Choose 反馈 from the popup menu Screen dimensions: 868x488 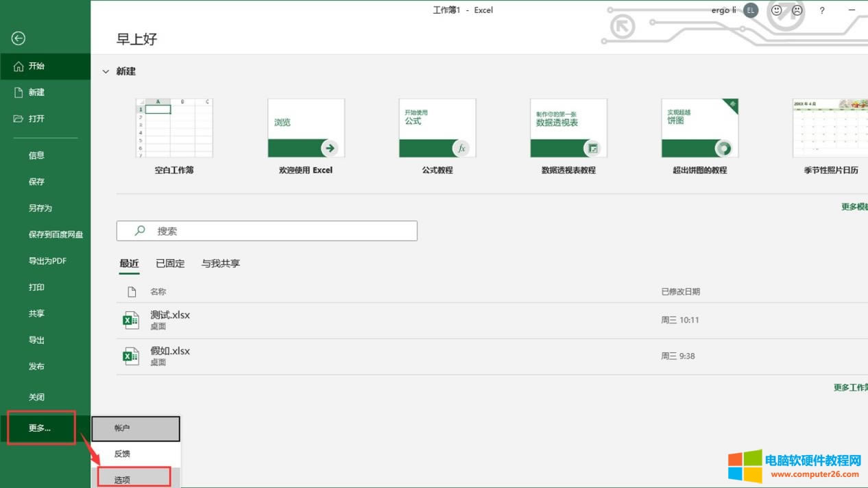pyautogui.click(x=136, y=454)
